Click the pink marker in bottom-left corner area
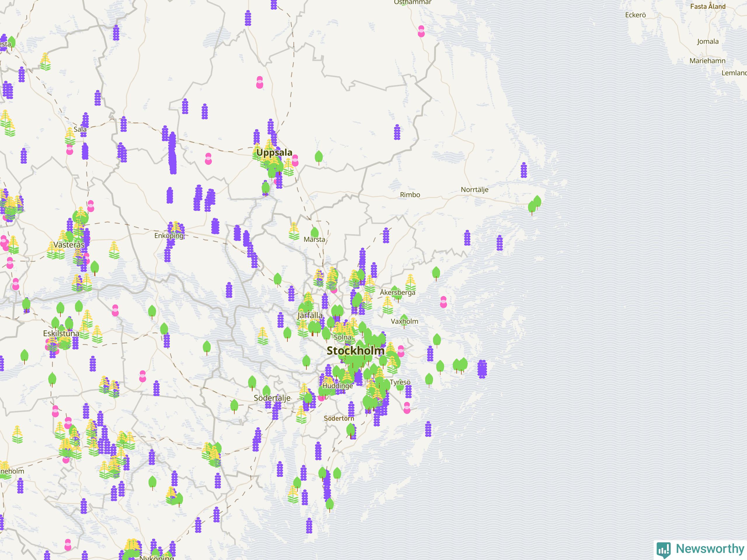The image size is (747, 560). [68, 545]
